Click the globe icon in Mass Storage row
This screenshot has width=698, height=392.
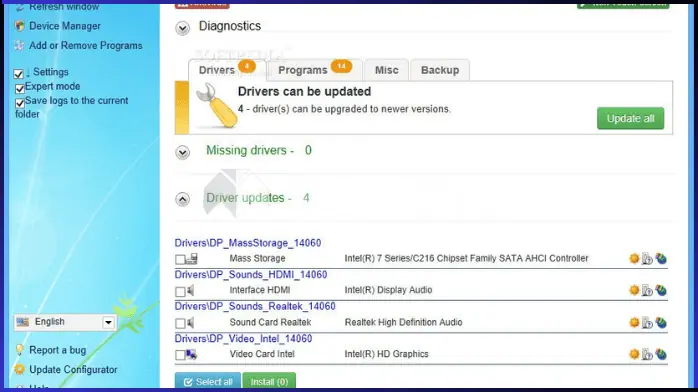pos(661,259)
